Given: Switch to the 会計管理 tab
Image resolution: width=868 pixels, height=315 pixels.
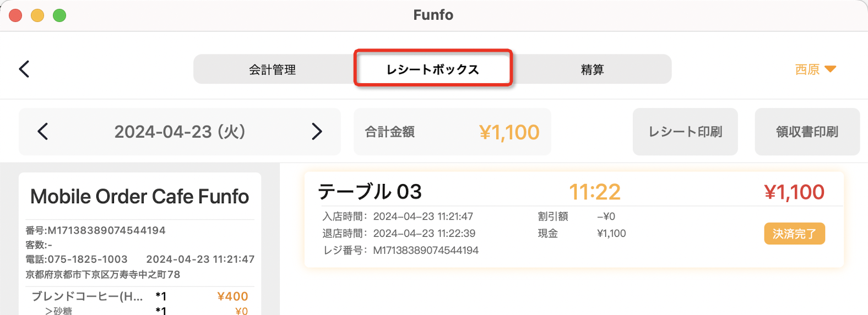Looking at the screenshot, I should pos(273,69).
